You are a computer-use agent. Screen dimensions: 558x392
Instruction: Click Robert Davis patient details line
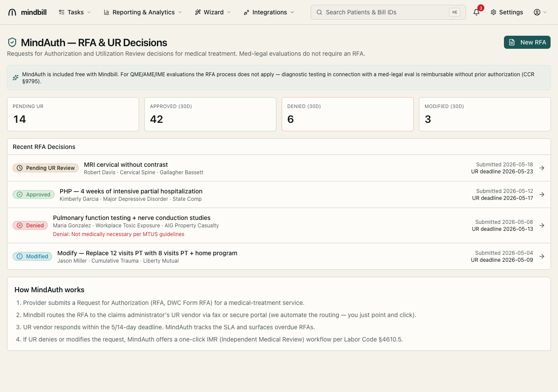[x=143, y=172]
